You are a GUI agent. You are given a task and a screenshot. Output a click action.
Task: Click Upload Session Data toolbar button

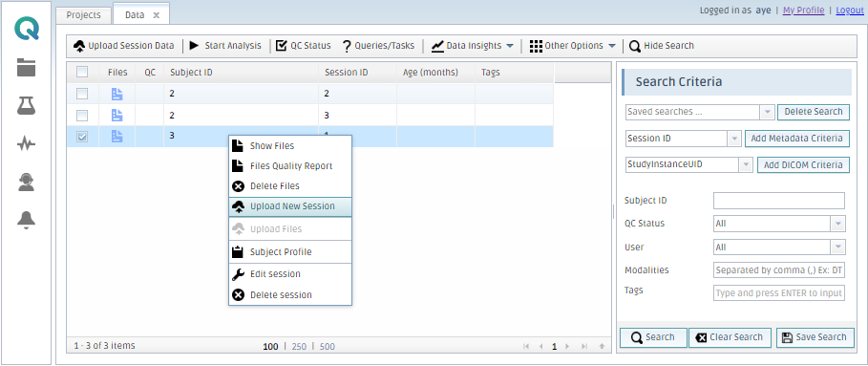point(124,46)
